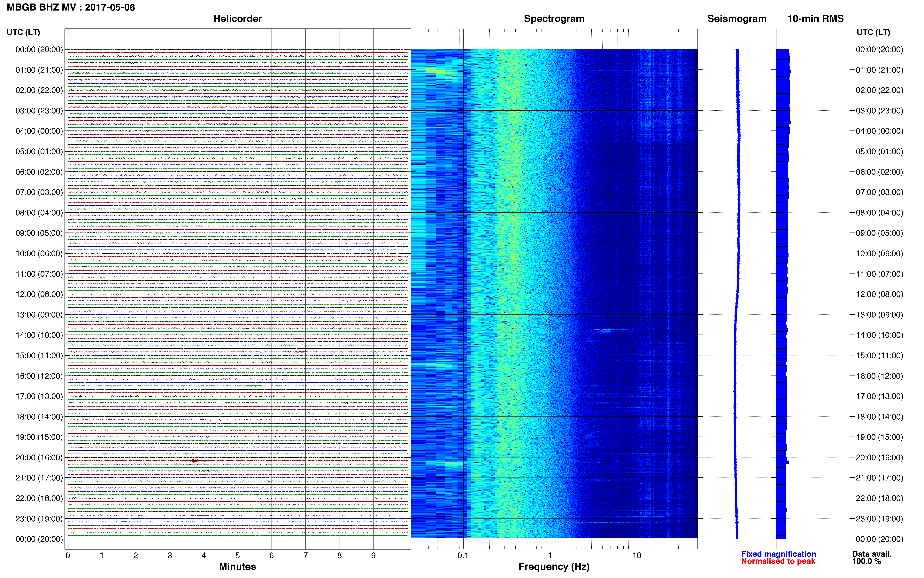Click the 'Minutes' x-axis label
924x578 pixels.
pos(237,566)
